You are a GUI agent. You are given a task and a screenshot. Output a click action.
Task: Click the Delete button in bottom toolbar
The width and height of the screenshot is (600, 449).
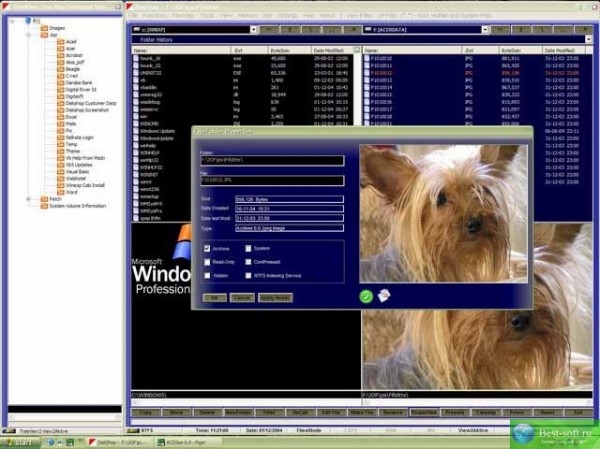click(x=207, y=413)
